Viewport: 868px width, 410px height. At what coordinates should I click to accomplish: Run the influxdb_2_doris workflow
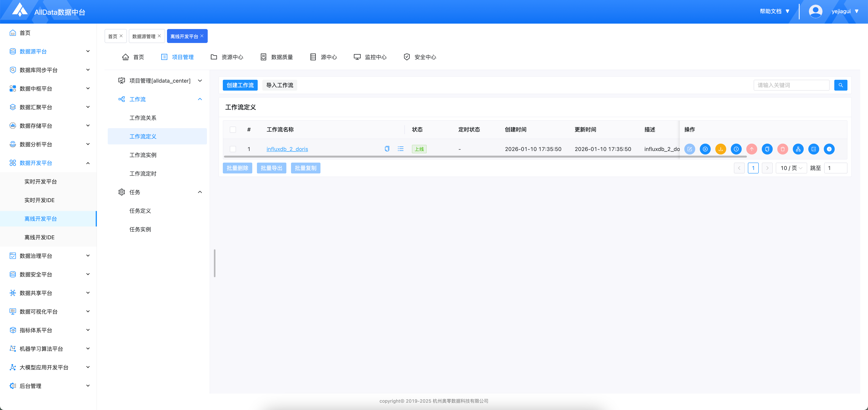coord(705,149)
